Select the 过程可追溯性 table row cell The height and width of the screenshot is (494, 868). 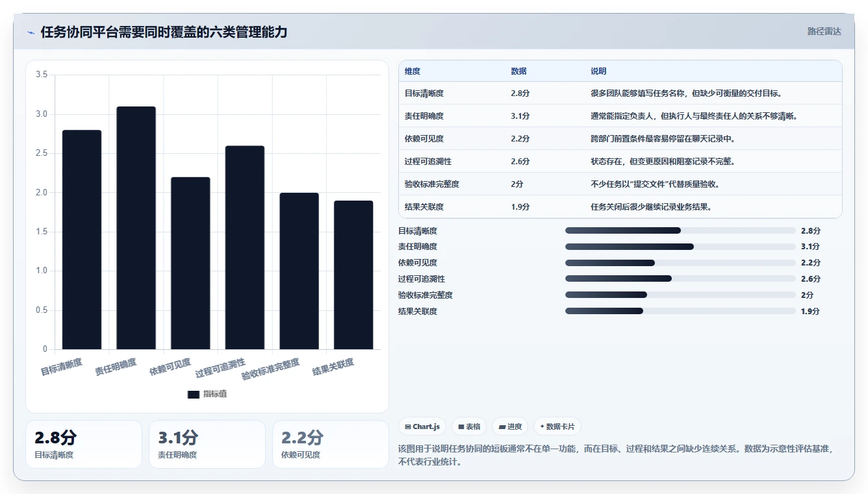[428, 162]
